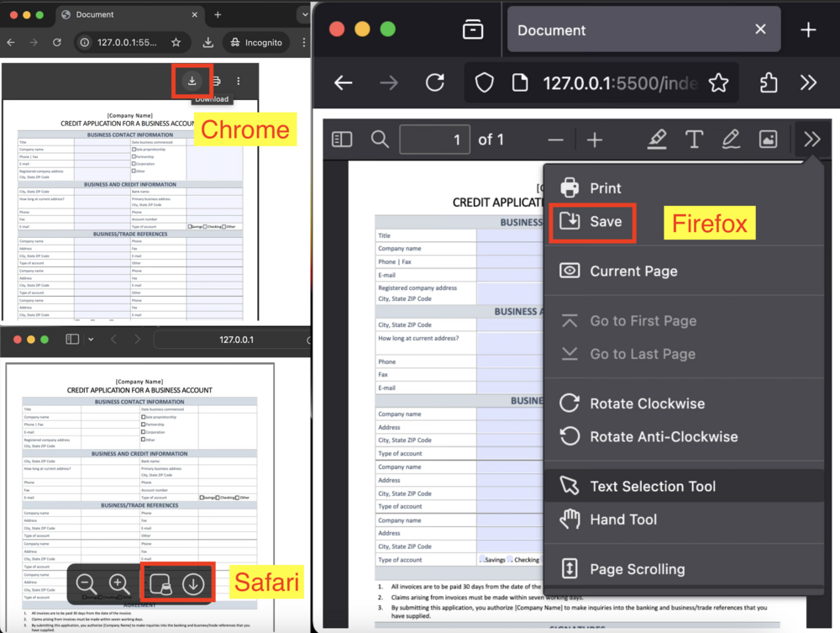
Task: Select Save from the Firefox PDF menu
Action: coord(592,223)
